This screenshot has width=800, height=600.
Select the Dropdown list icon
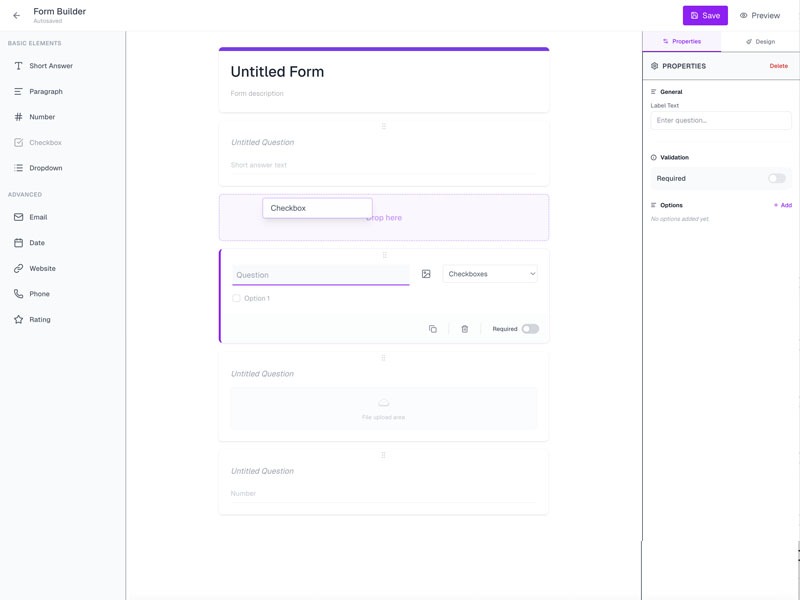coord(18,168)
